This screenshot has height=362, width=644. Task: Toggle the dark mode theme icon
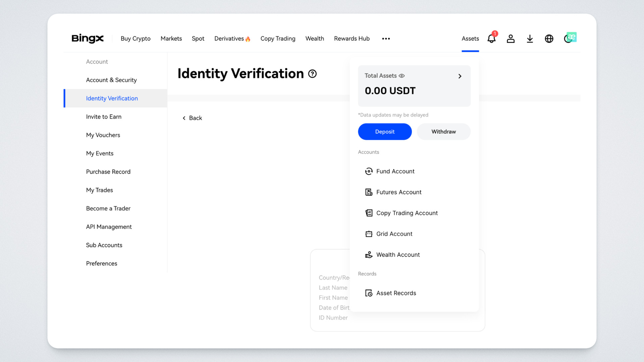(x=567, y=40)
